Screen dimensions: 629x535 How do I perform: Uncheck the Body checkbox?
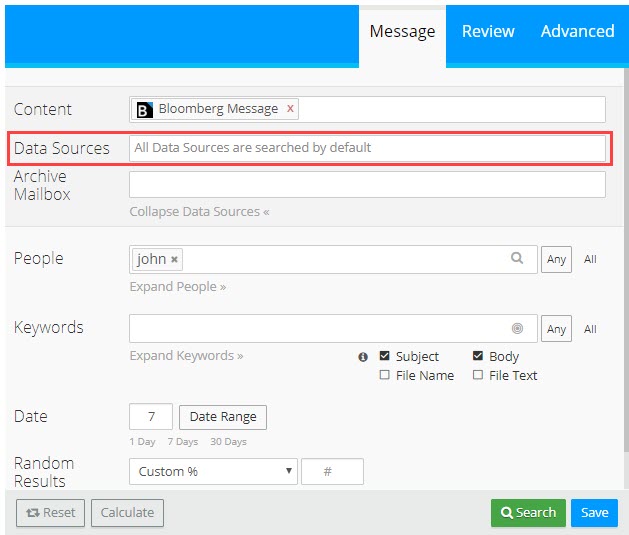[478, 356]
